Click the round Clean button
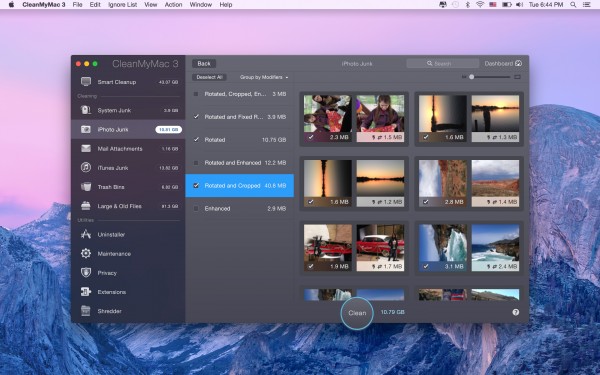 click(357, 313)
